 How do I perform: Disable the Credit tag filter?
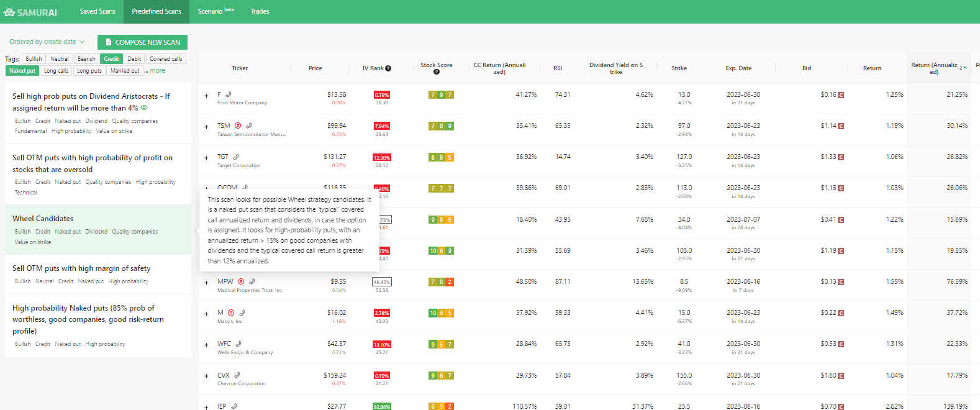coord(111,59)
